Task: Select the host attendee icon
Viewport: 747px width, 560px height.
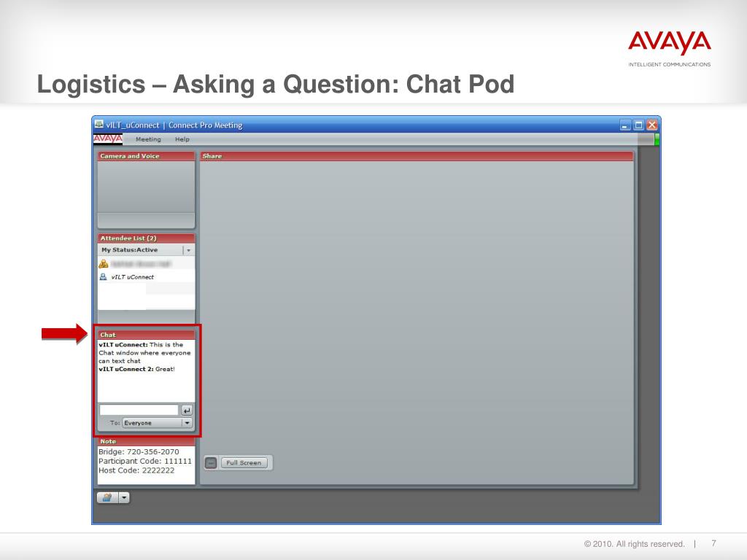Action: [x=104, y=264]
